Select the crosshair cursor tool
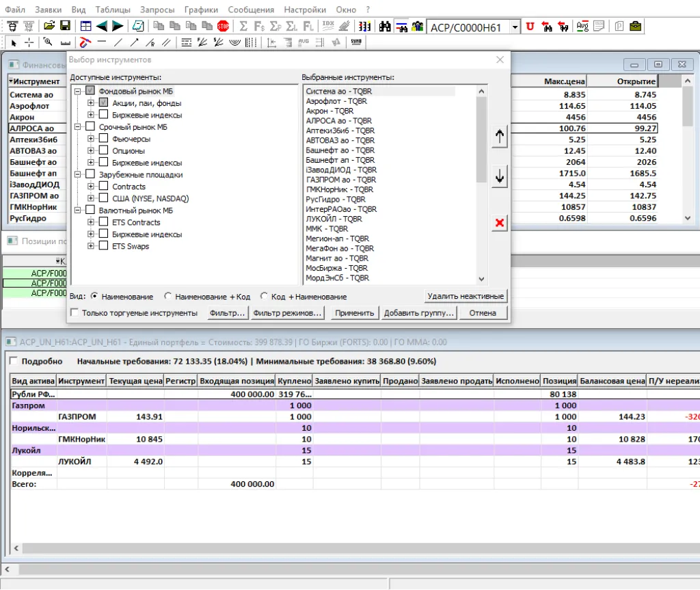This screenshot has width=700, height=590. click(29, 42)
